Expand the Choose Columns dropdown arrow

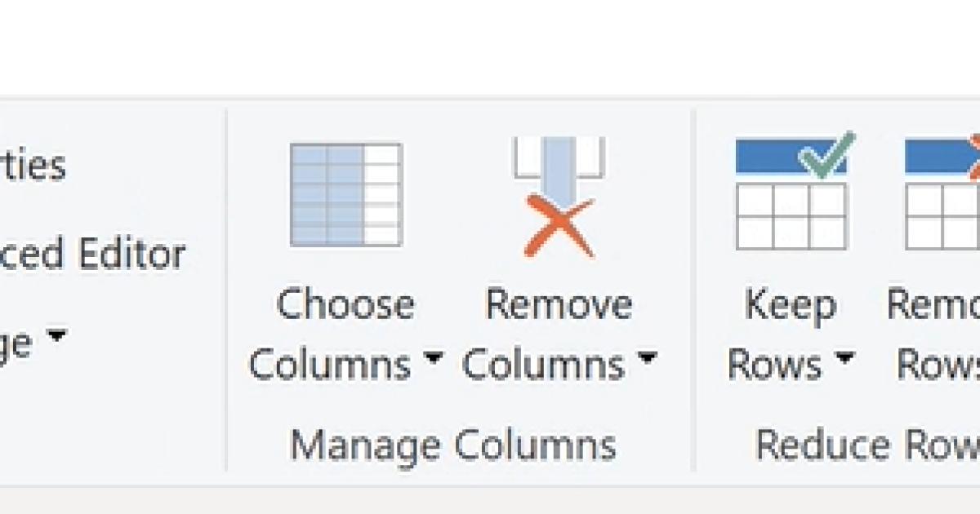(x=434, y=359)
